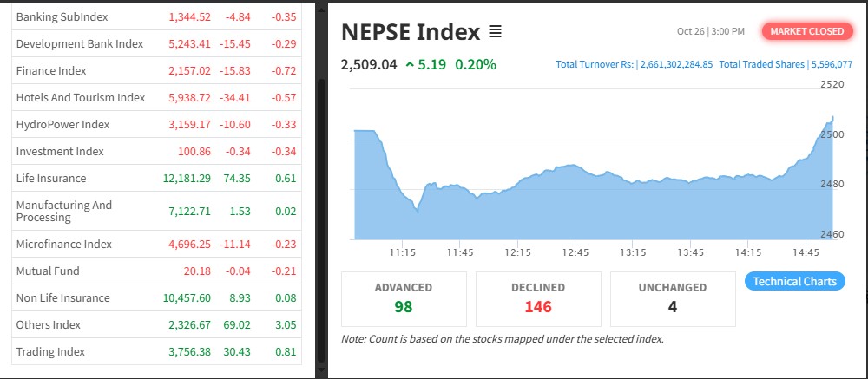This screenshot has height=379, width=868.
Task: Click the vertical scrollbar beside index list
Action: pos(321,217)
